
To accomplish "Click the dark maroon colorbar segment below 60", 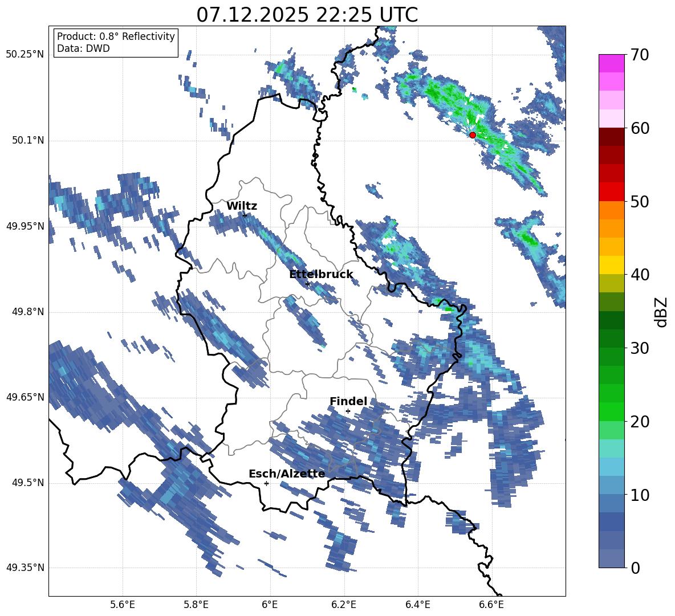I will coord(611,137).
